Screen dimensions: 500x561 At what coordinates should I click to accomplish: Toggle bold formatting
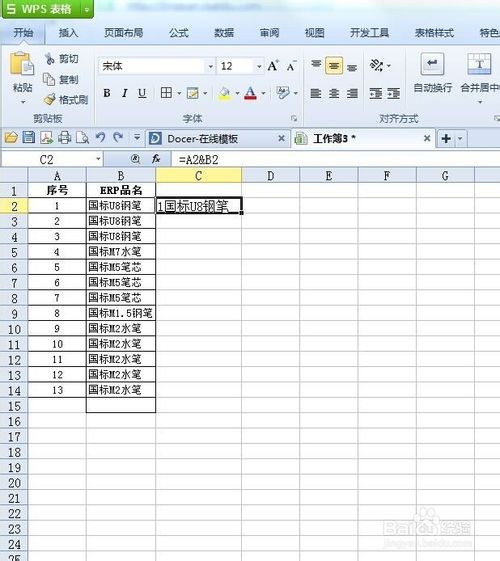tap(107, 93)
